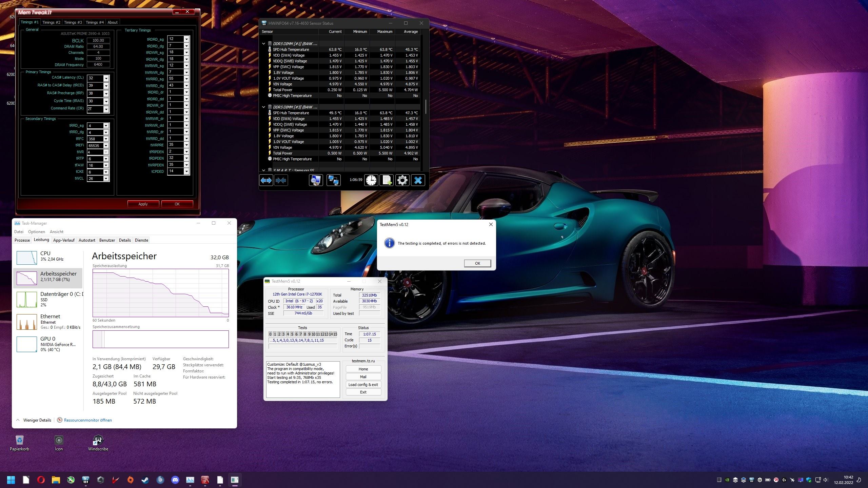Click HWiNFO network monitors icon
This screenshot has height=488, width=868.
point(333,180)
